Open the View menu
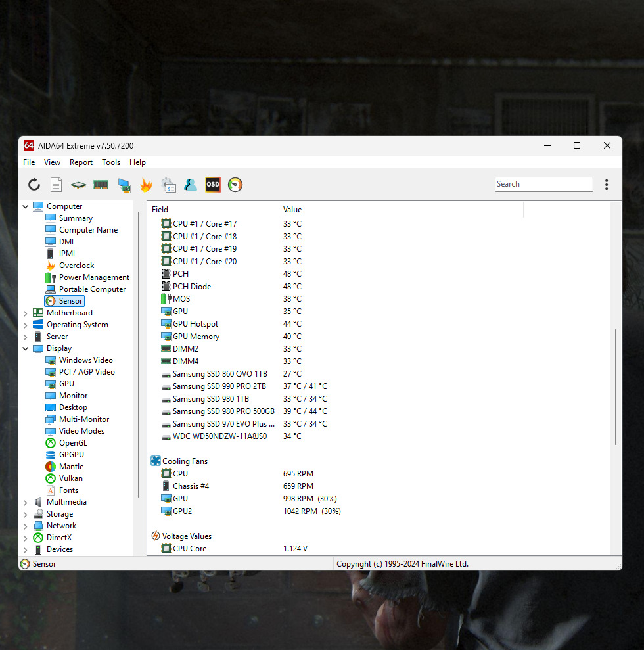644x650 pixels. (52, 162)
